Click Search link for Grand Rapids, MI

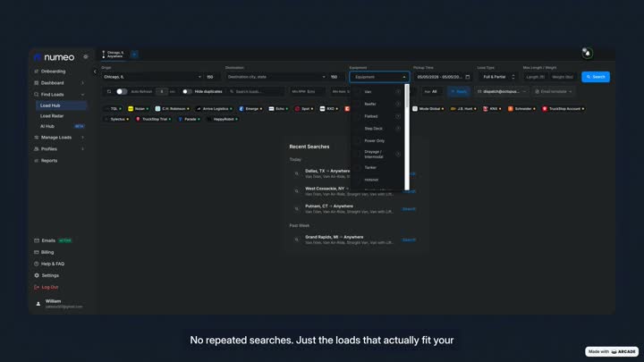click(409, 240)
